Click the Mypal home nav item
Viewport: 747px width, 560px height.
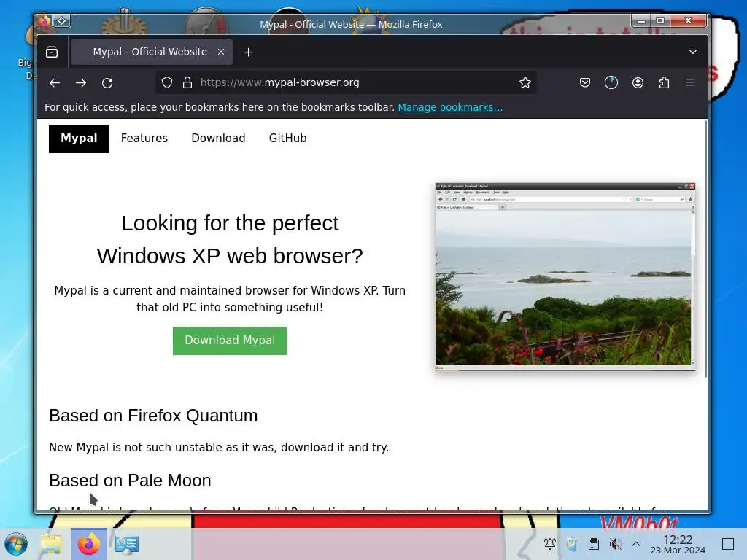tap(79, 139)
